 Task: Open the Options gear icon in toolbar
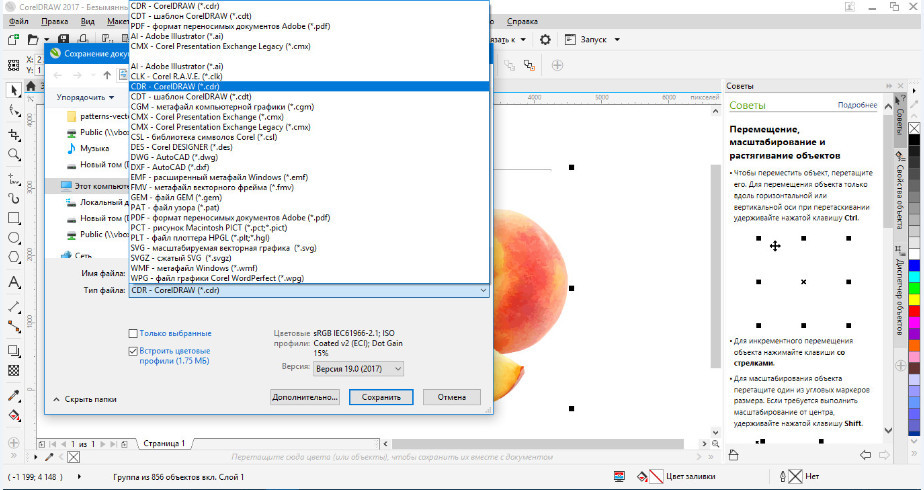coord(545,40)
